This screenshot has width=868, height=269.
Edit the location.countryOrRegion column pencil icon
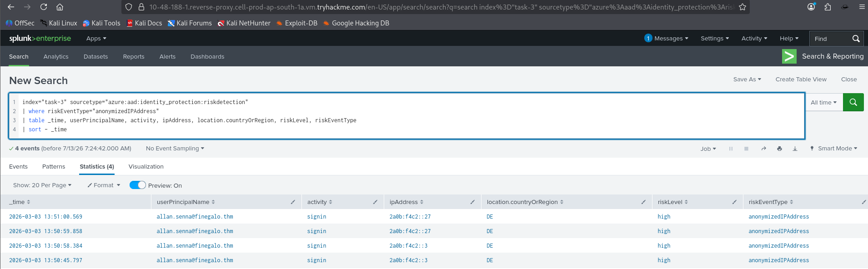643,202
